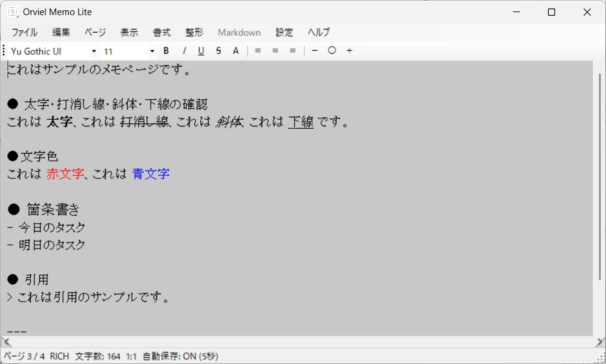Image resolution: width=606 pixels, height=364 pixels.
Task: Click the line これはサンプルのメモページです。
Action: click(x=99, y=70)
